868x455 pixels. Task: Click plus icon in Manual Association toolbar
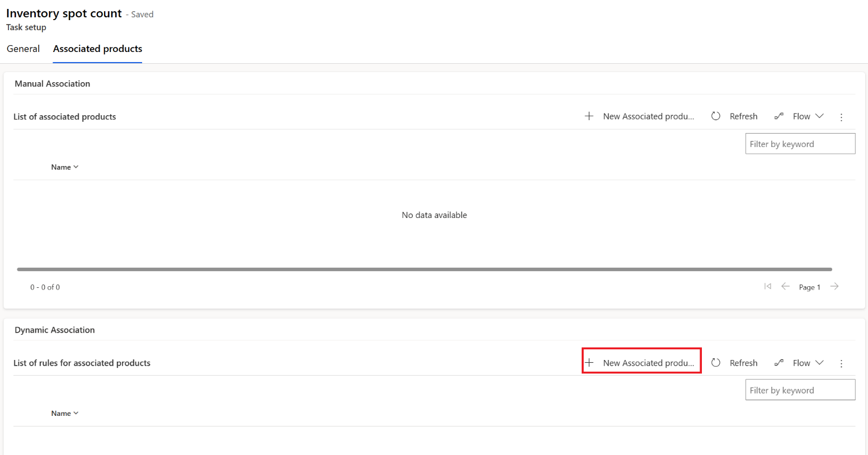(x=589, y=116)
